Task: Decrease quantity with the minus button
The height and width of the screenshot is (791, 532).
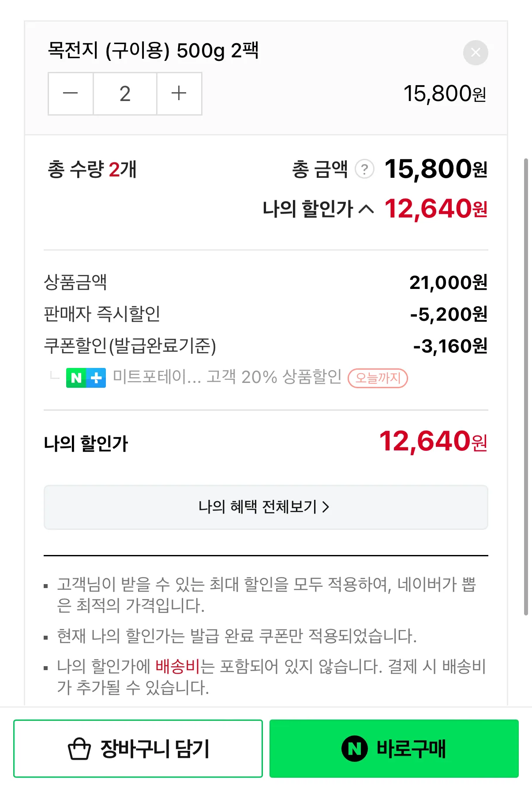Action: 71,94
